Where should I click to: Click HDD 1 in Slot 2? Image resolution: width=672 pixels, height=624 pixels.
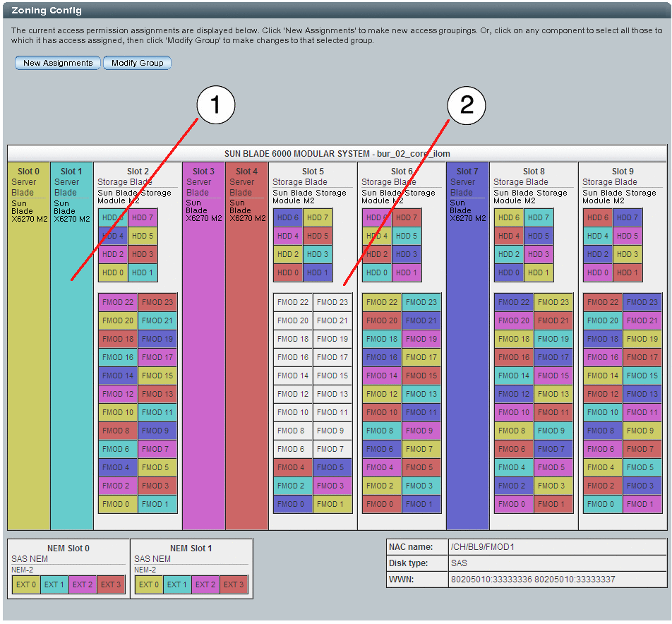(143, 272)
